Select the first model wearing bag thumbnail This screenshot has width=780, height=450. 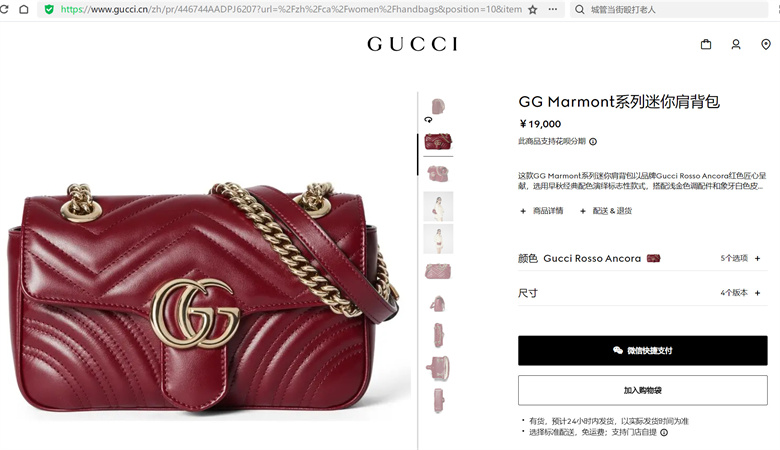438,206
